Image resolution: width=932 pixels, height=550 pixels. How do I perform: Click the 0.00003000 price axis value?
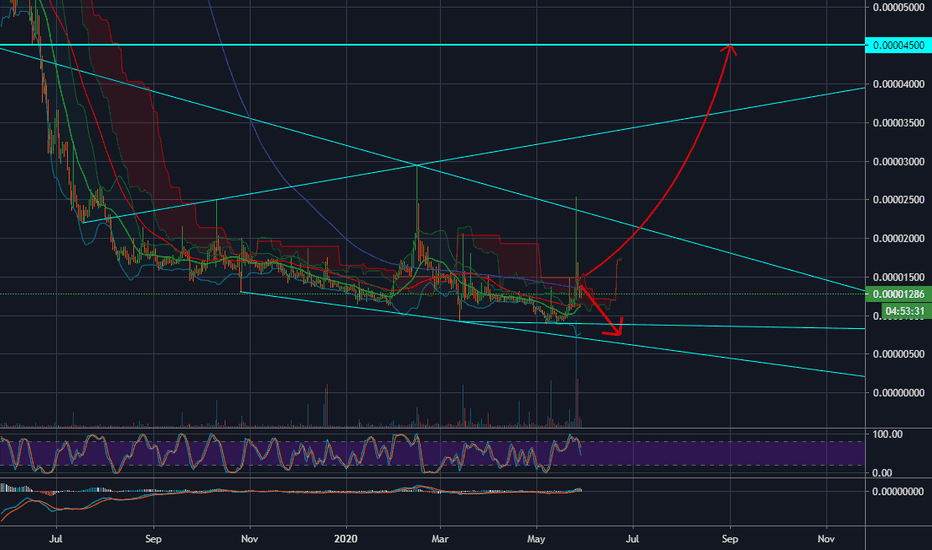[898, 161]
